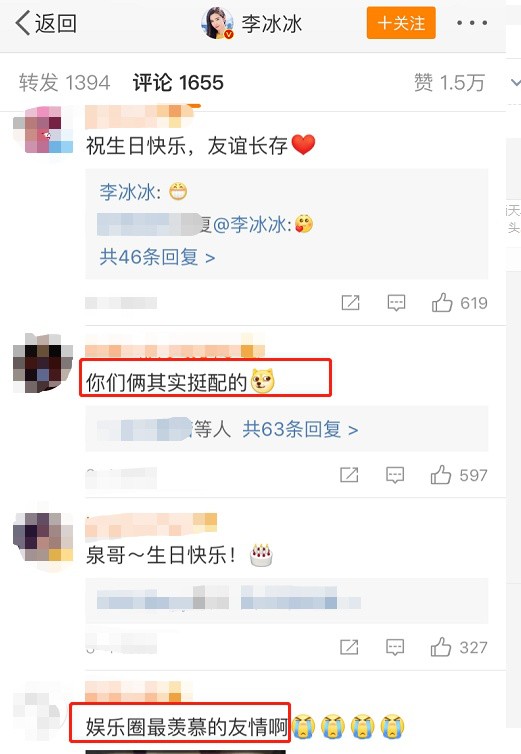The image size is (521, 754).
Task: Reply to the 你们俩其实挺配的 comment via bubble icon
Action: click(x=395, y=475)
